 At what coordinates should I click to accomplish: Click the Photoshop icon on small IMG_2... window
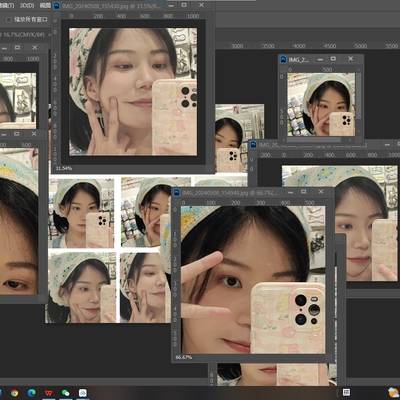(283, 59)
